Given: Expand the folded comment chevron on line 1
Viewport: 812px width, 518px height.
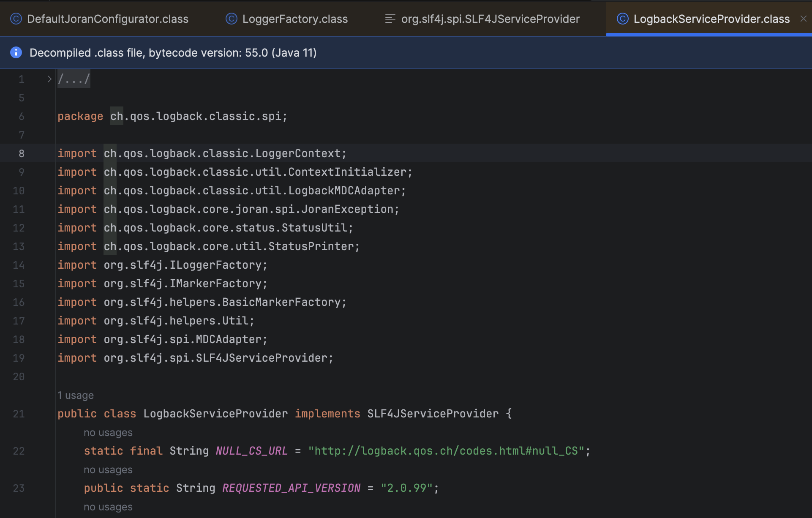Looking at the screenshot, I should pyautogui.click(x=49, y=79).
